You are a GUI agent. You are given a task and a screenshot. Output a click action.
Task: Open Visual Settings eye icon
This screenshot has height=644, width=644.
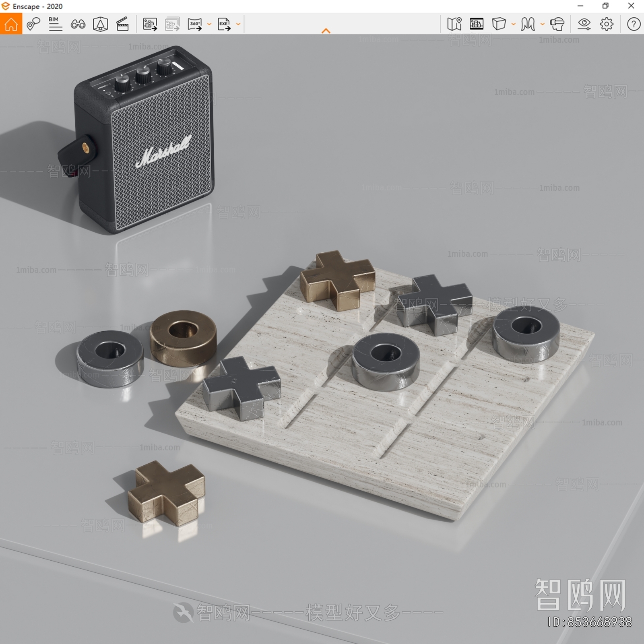point(584,24)
